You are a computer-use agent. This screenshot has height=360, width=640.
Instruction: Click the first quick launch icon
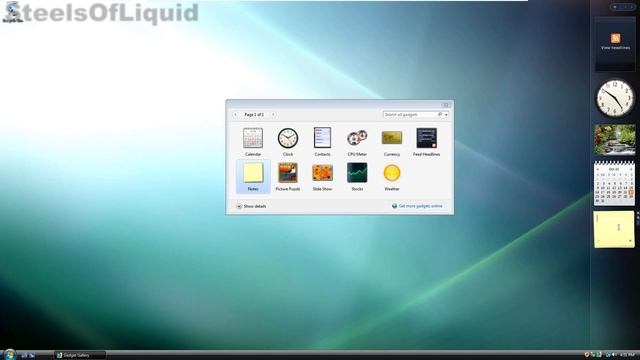click(x=24, y=356)
